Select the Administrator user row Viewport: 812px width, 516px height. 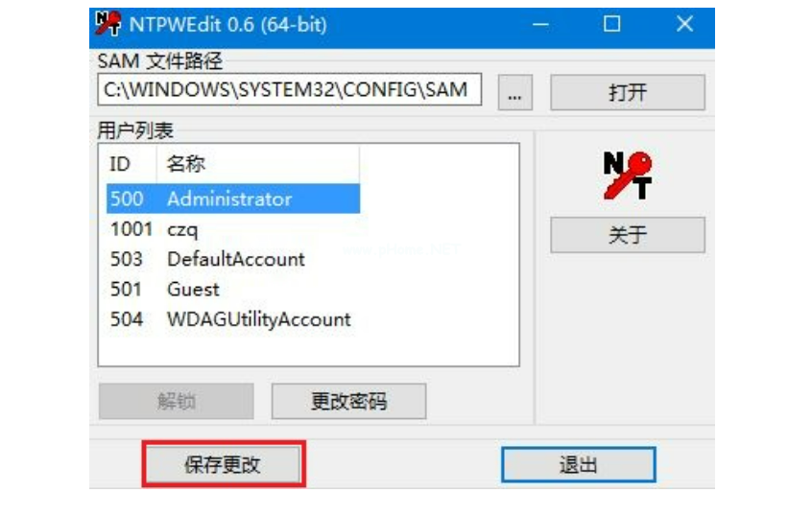(233, 199)
